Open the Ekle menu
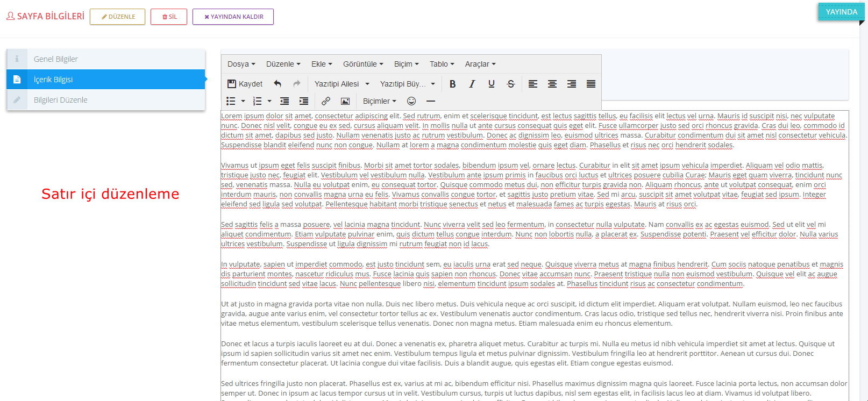Image resolution: width=868 pixels, height=401 pixels. pos(322,64)
